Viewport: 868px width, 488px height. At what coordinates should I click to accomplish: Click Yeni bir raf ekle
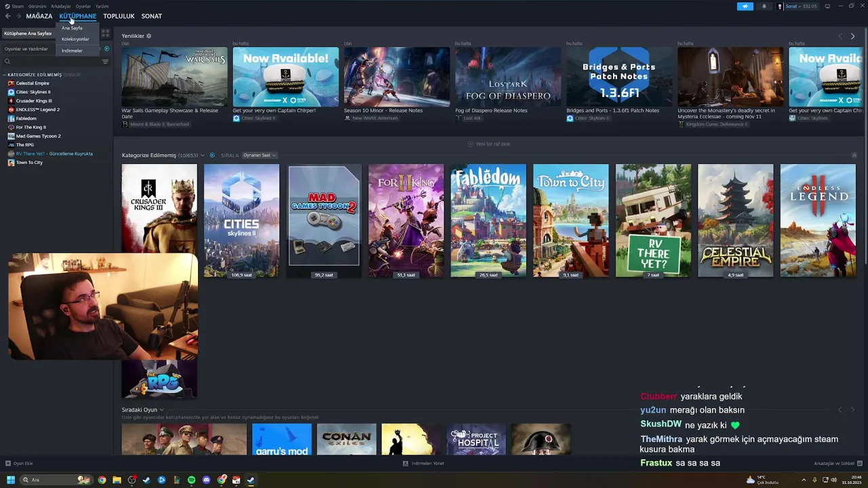pyautogui.click(x=489, y=144)
